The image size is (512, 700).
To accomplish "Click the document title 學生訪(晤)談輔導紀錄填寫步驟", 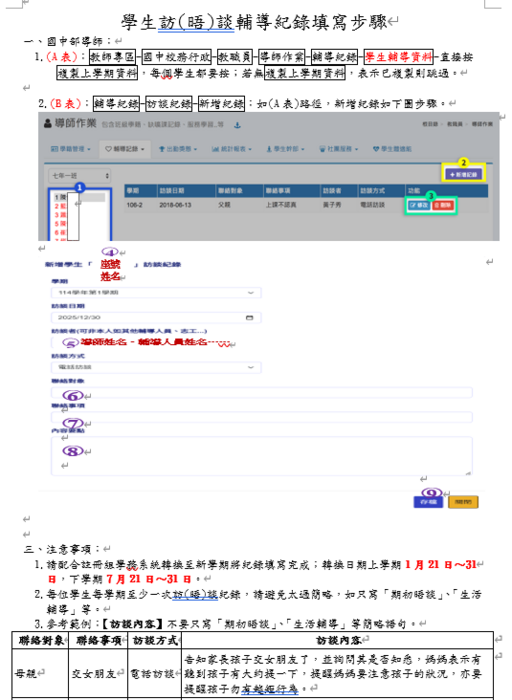I will pos(254,22).
